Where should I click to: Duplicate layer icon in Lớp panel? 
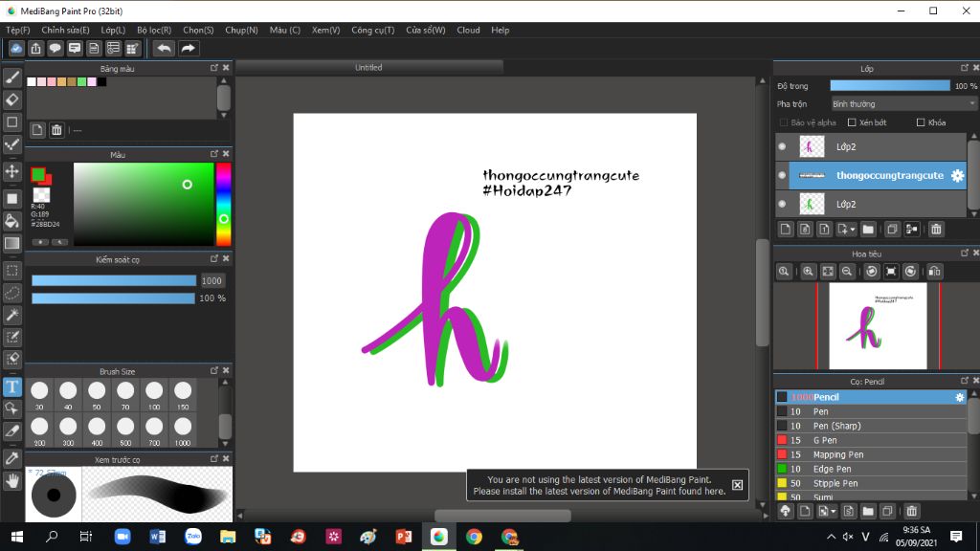point(892,230)
